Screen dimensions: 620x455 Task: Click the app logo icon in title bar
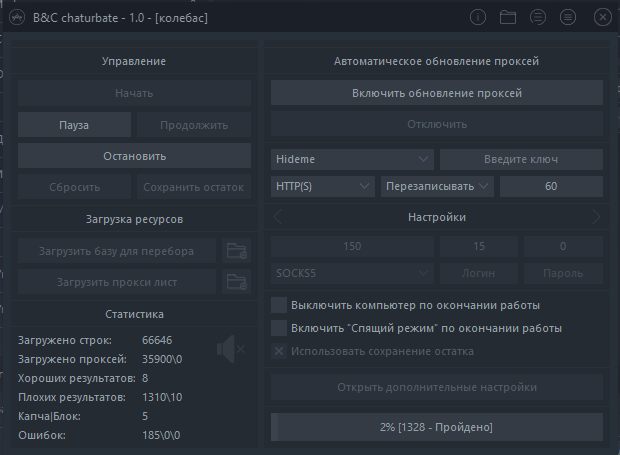click(17, 18)
